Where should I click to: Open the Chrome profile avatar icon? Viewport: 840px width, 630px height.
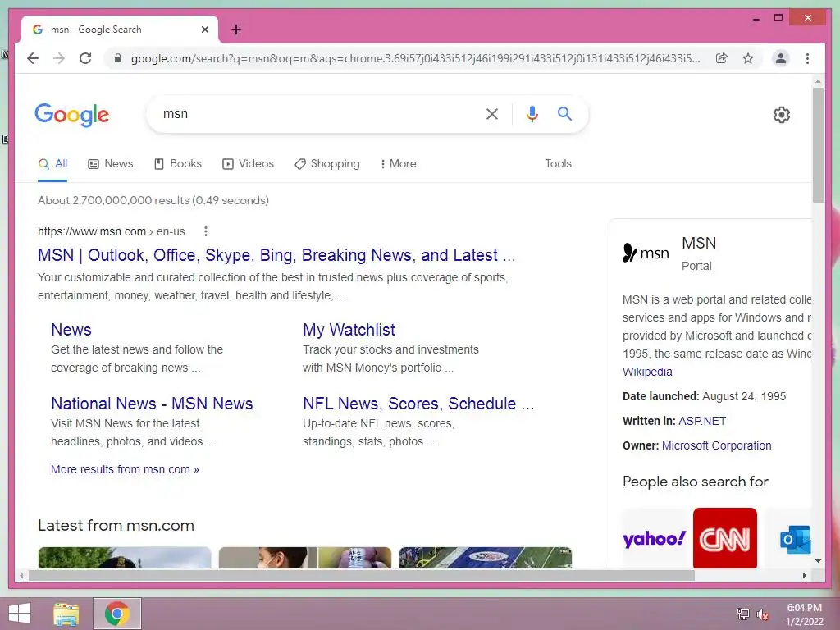[x=781, y=58]
